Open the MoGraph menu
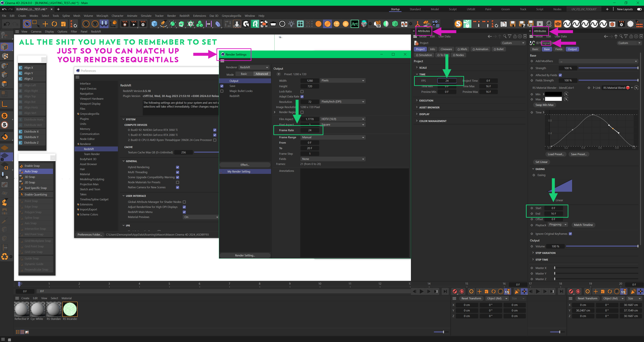 coord(102,16)
